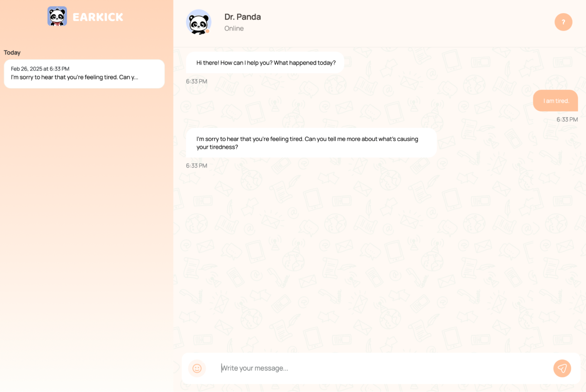Click the "Online" status text
This screenshot has width=586, height=392.
[234, 28]
